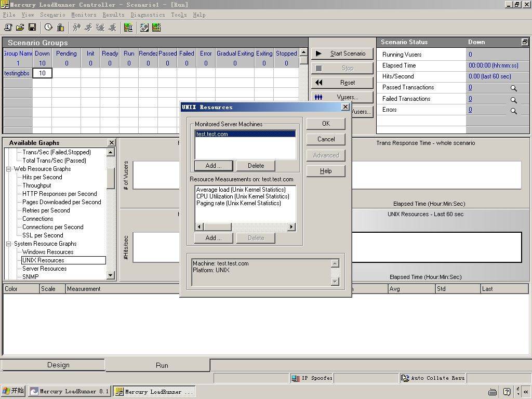Open the View menu

click(x=28, y=15)
